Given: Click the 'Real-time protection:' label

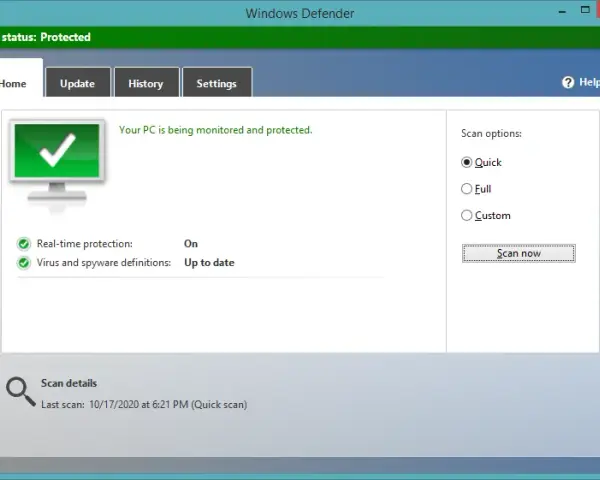Looking at the screenshot, I should pos(85,244).
